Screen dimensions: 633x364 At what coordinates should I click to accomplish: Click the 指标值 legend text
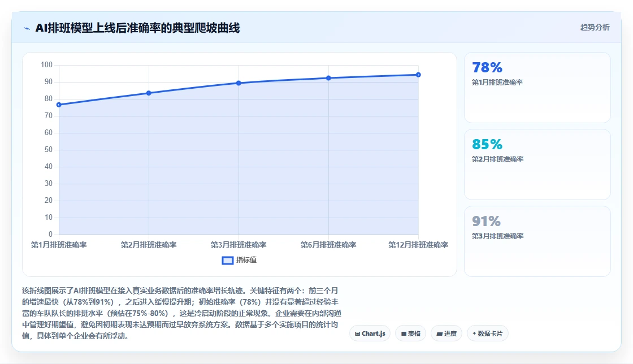(246, 260)
